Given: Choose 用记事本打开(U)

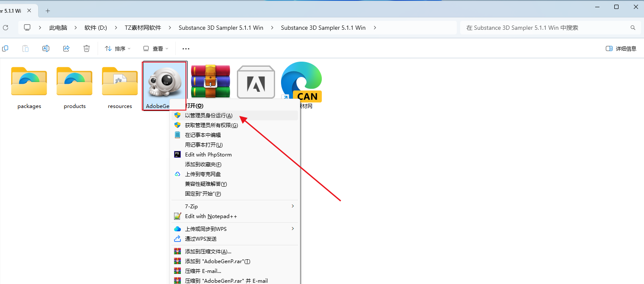Looking at the screenshot, I should coord(235,145).
